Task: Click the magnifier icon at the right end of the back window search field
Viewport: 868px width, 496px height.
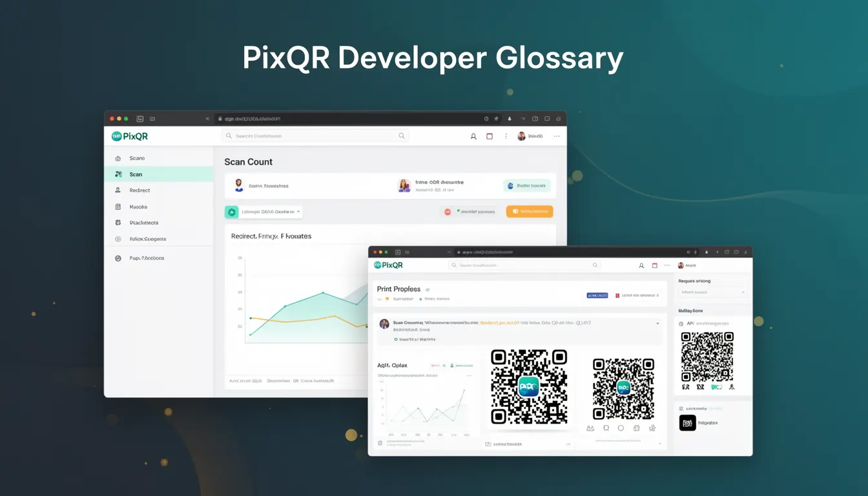Action: point(402,136)
